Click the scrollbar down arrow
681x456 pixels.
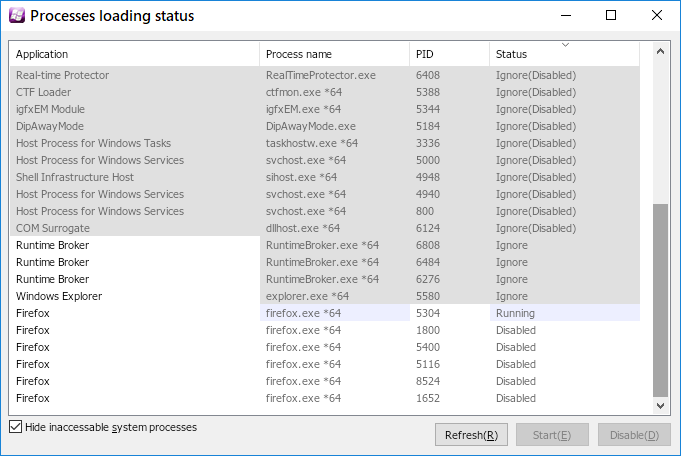click(x=661, y=406)
